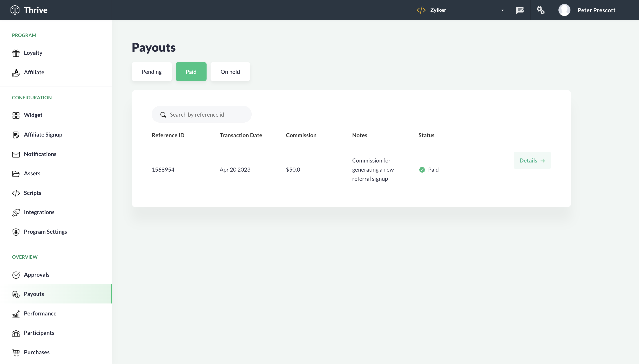Viewport: 639px width, 364px height.
Task: Click the Peter Prescott profile avatar
Action: (x=564, y=10)
